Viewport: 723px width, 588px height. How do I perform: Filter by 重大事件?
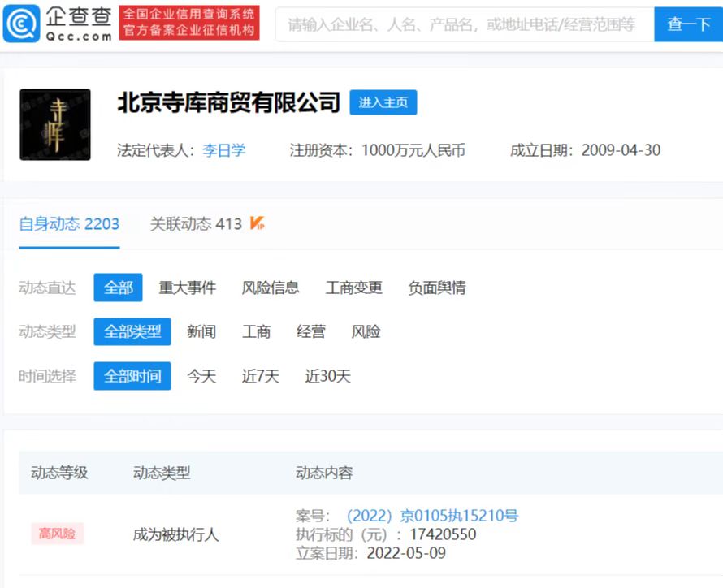click(x=187, y=288)
